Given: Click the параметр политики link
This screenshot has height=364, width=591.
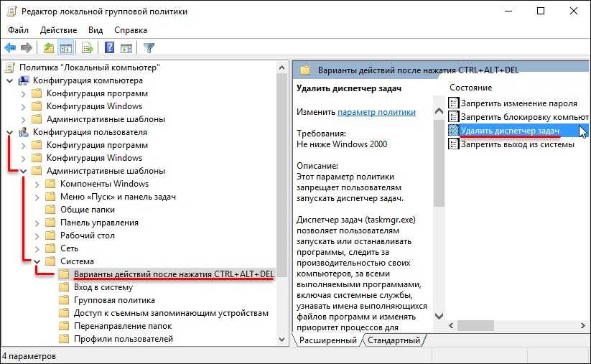Looking at the screenshot, I should (x=376, y=112).
